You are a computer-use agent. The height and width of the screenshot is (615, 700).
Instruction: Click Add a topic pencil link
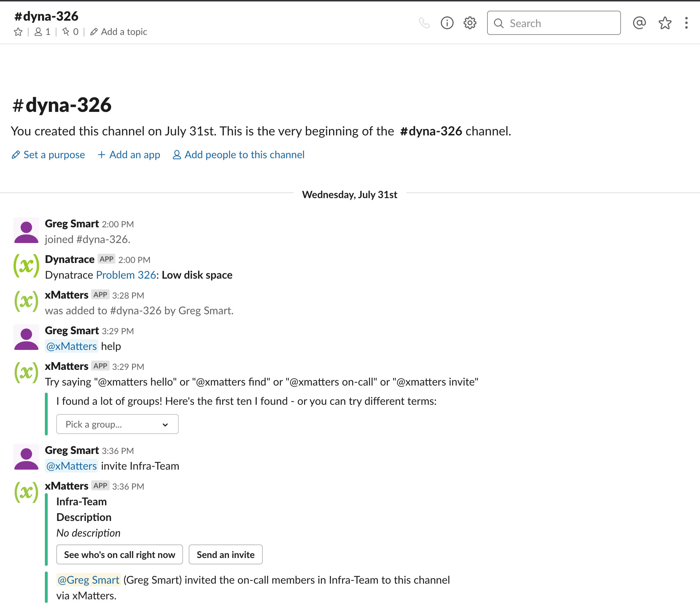pyautogui.click(x=119, y=32)
